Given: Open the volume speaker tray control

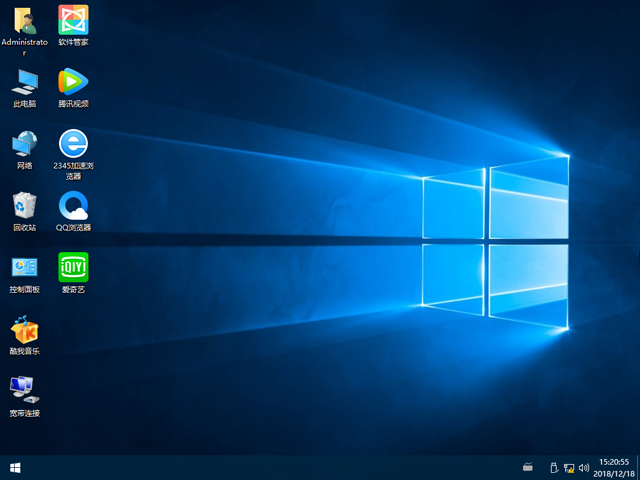Looking at the screenshot, I should [582, 467].
